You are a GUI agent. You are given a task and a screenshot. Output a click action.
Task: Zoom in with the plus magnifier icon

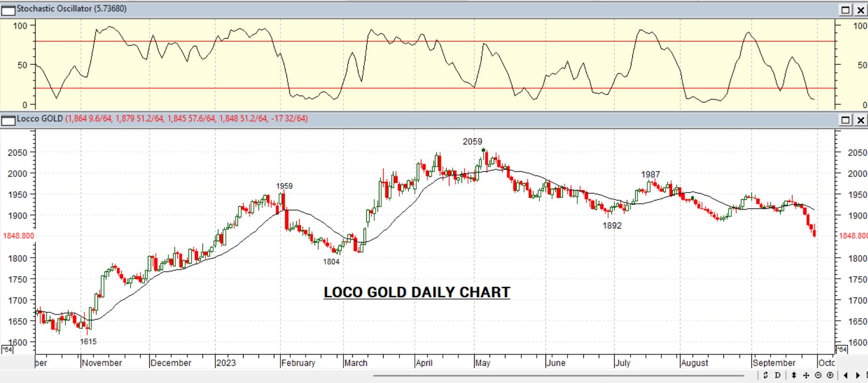(x=830, y=375)
